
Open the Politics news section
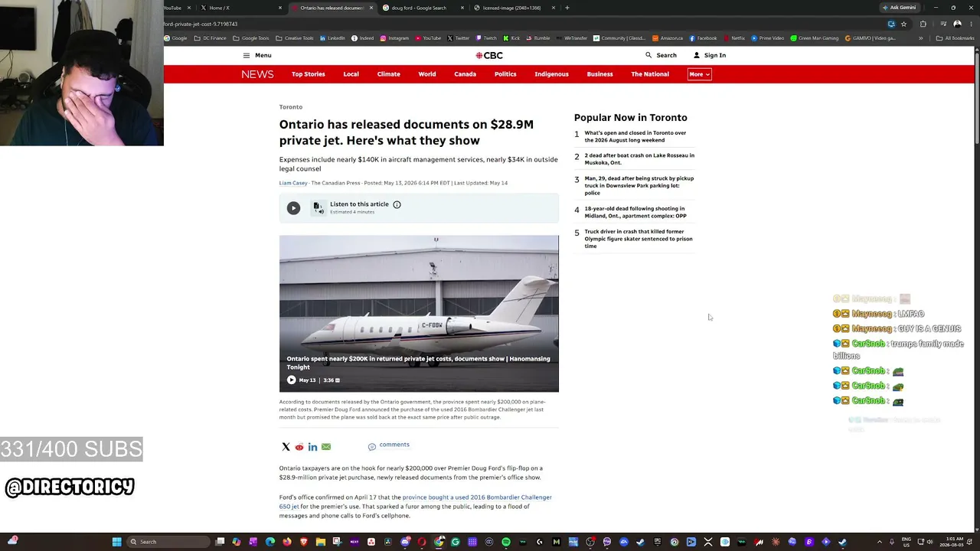(505, 74)
